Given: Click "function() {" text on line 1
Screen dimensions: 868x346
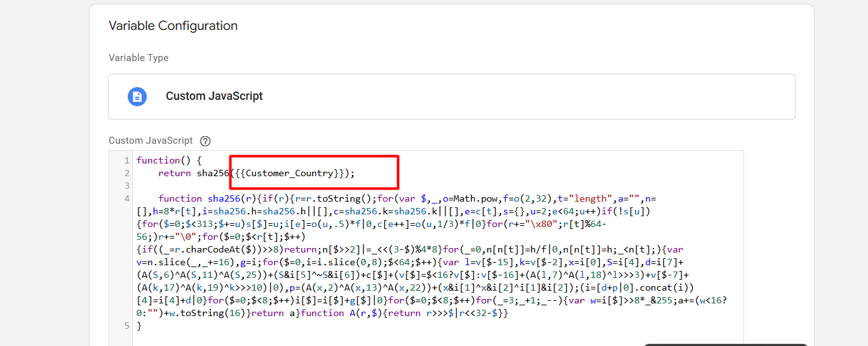Looking at the screenshot, I should pyautogui.click(x=168, y=160).
